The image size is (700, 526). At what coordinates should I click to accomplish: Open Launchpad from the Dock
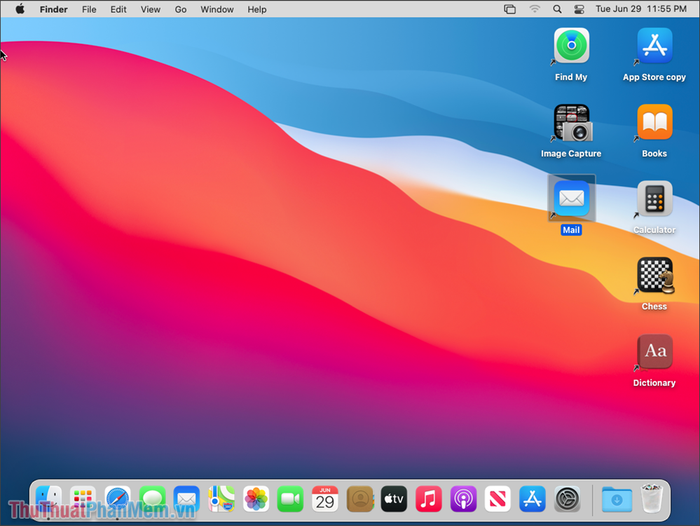click(83, 499)
